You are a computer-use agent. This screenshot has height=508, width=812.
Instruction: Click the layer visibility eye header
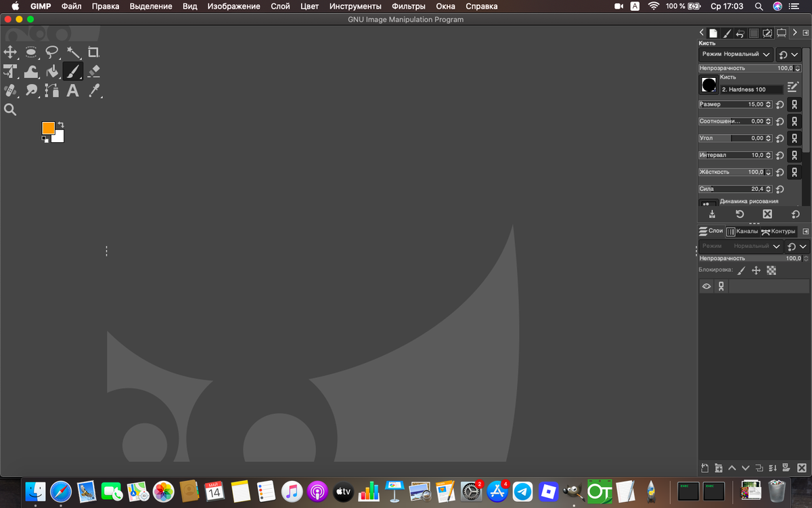[x=706, y=287]
